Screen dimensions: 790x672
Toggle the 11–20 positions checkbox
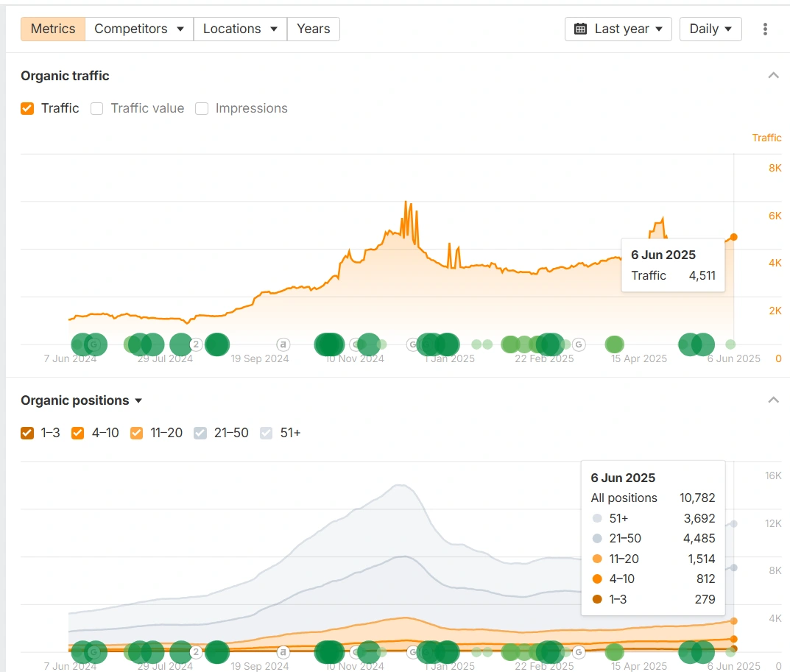pyautogui.click(x=136, y=433)
